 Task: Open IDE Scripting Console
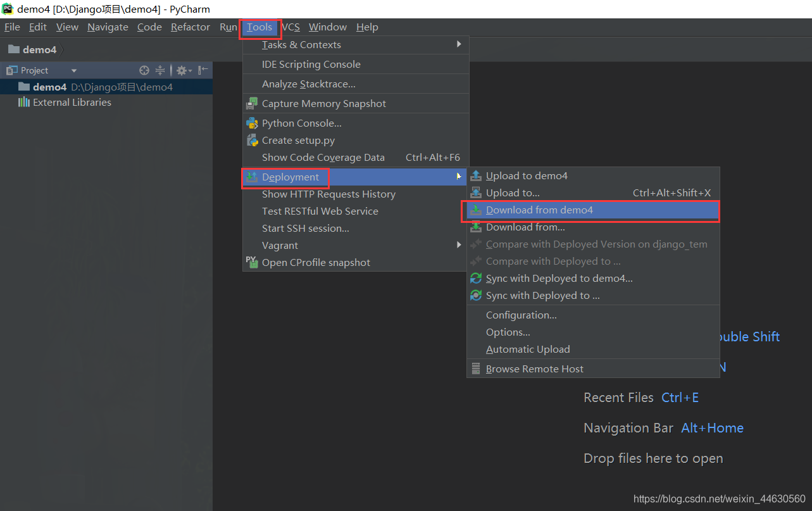356,64
